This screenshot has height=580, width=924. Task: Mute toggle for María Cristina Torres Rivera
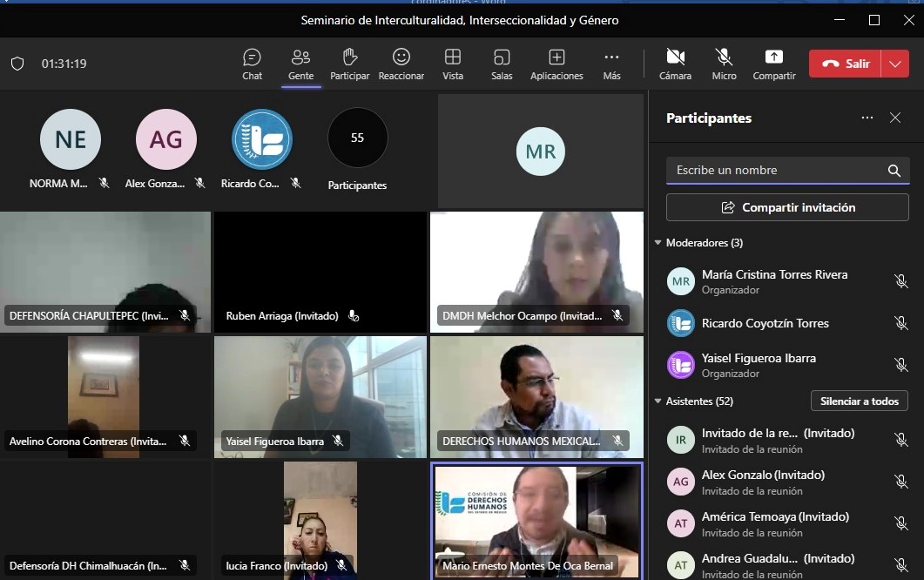pyautogui.click(x=900, y=281)
